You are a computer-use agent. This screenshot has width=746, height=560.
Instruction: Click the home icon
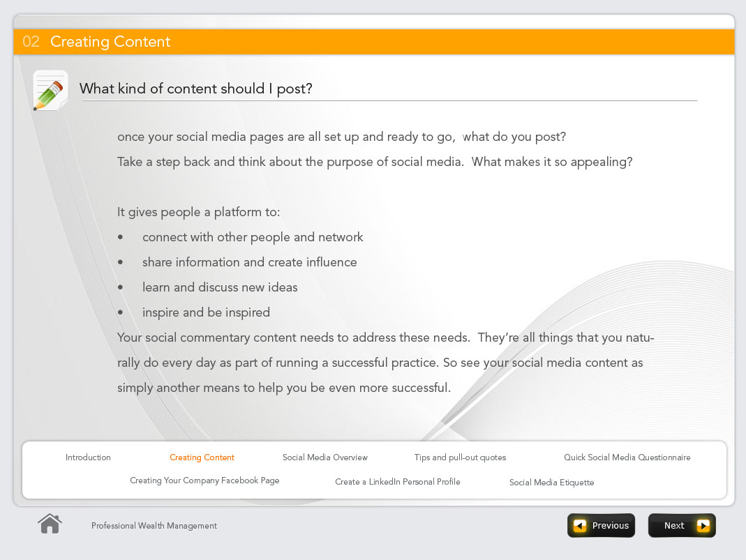pos(50,524)
